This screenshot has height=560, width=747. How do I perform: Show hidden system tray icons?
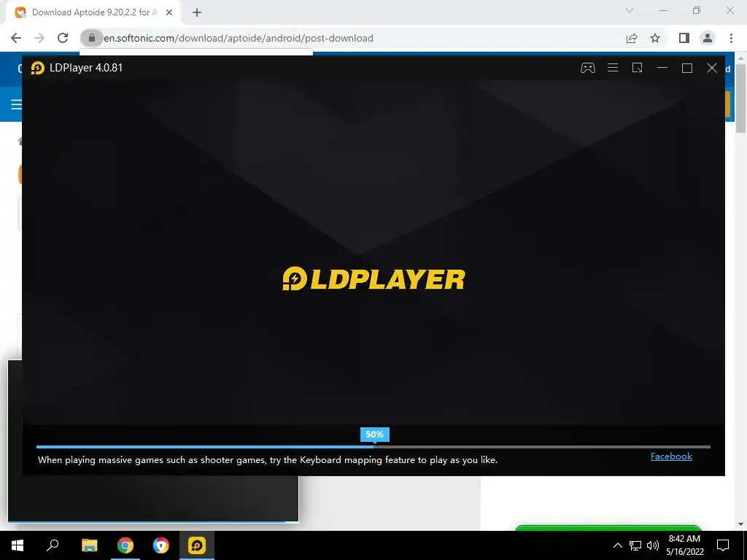tap(617, 545)
